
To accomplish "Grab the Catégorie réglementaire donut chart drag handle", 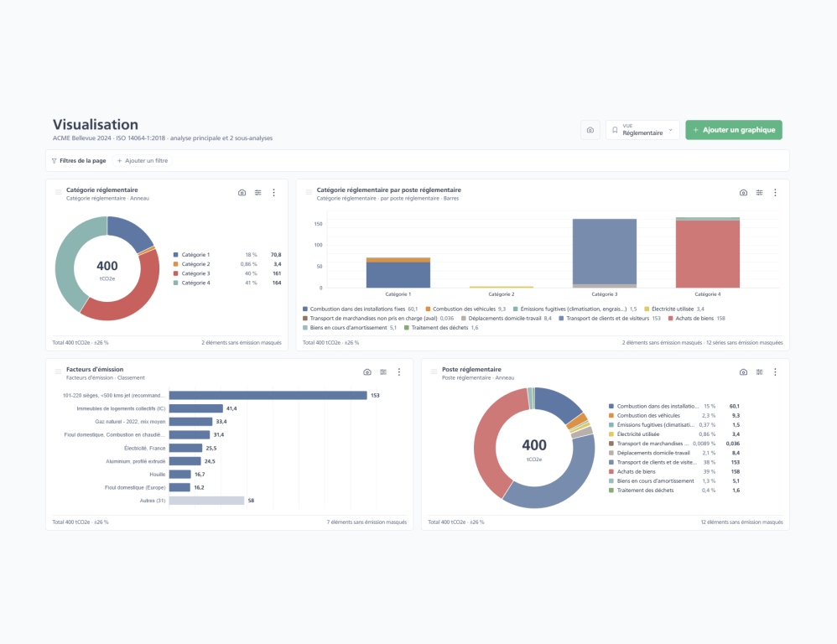I will [x=58, y=192].
